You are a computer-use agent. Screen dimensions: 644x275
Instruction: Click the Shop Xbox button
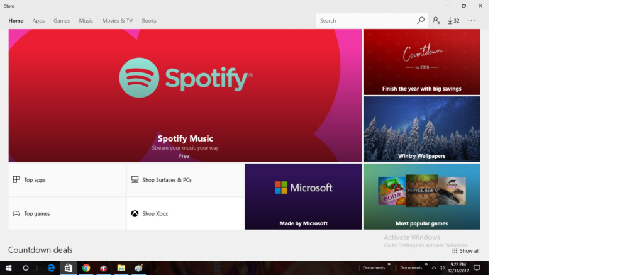[x=186, y=213]
